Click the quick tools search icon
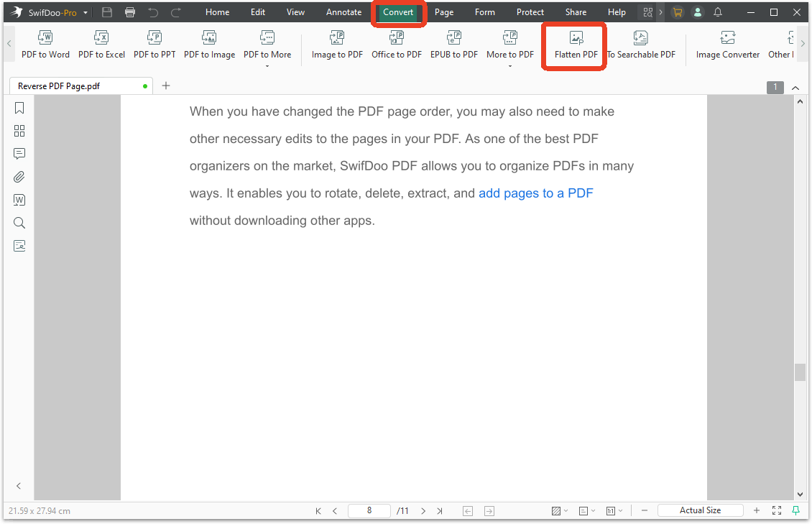This screenshot has width=812, height=524. (648, 12)
